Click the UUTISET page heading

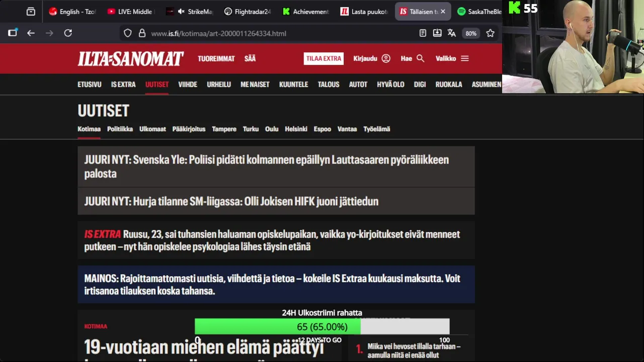103,110
